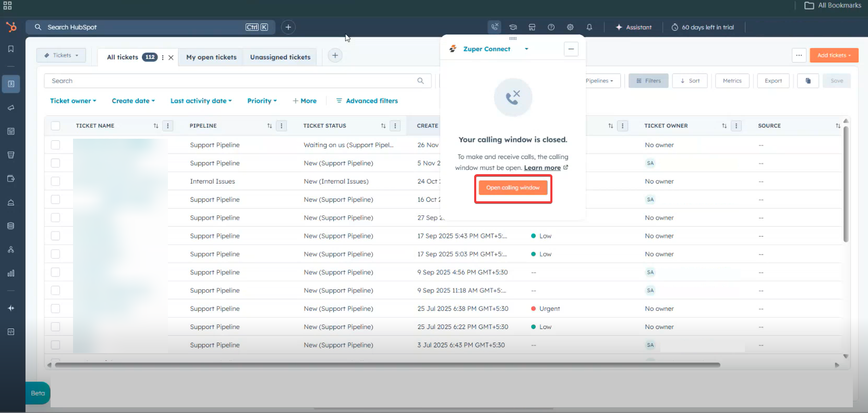Open the HubSpot sprocket home icon
Viewport: 868px width, 413px height.
point(11,27)
